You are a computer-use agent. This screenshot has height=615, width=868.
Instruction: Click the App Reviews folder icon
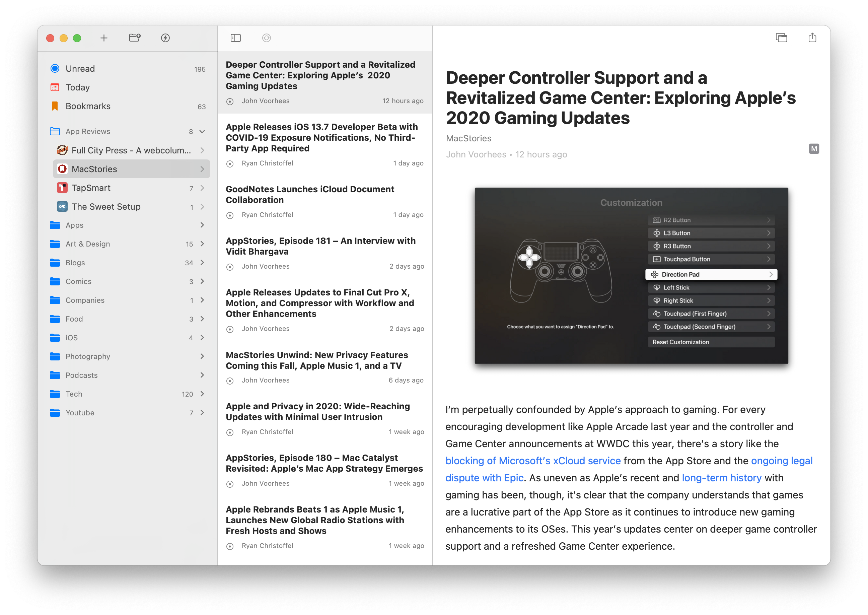[55, 131]
